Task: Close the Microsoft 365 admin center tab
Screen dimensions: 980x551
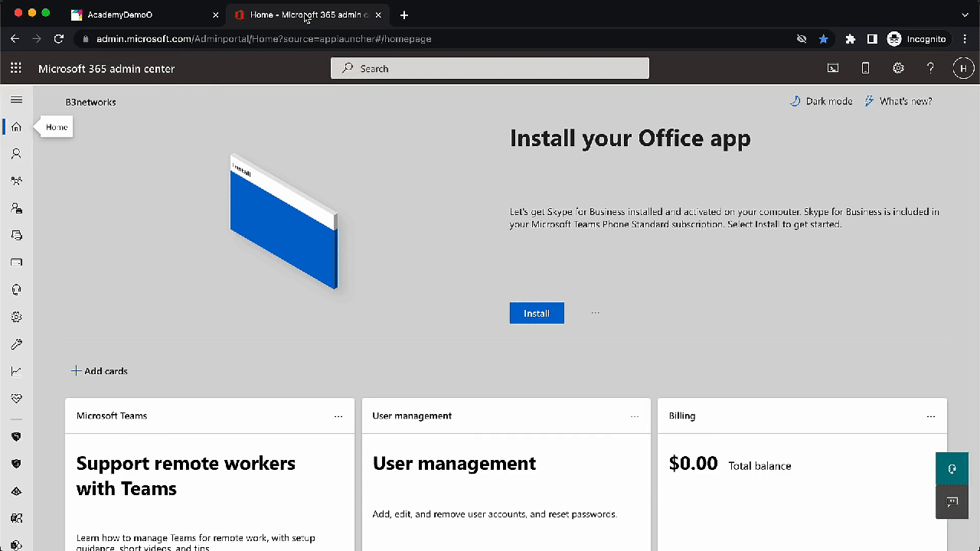Action: [x=378, y=15]
